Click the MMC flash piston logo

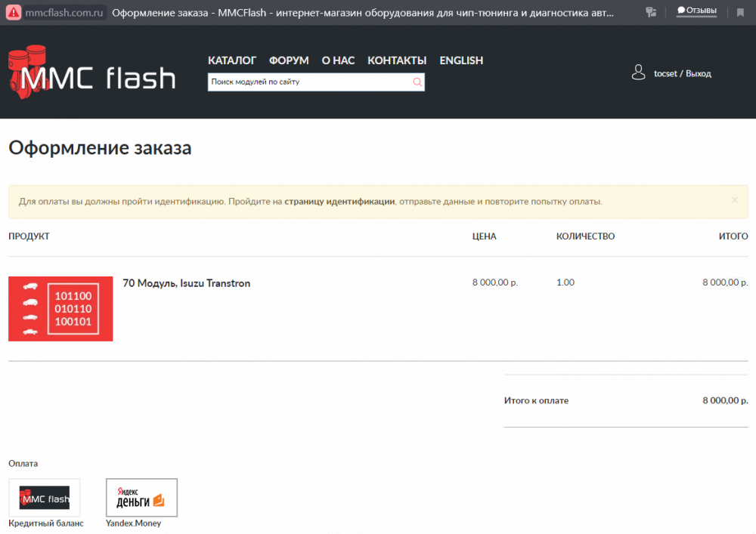coord(91,73)
